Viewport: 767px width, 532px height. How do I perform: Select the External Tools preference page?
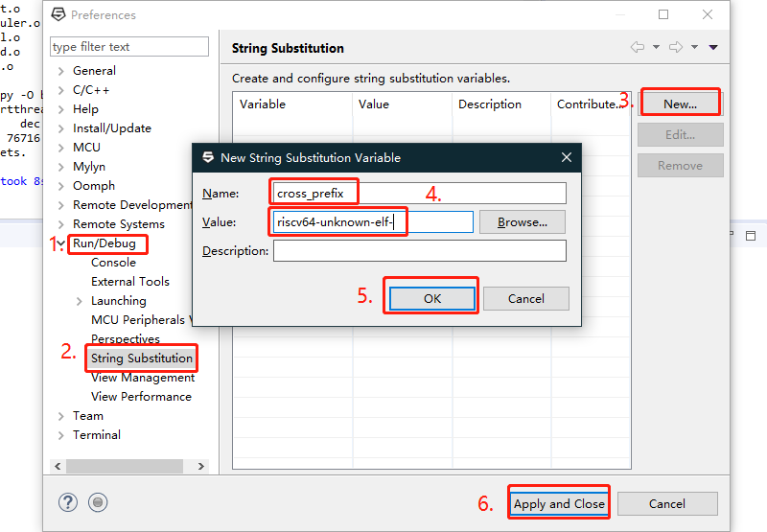click(130, 282)
